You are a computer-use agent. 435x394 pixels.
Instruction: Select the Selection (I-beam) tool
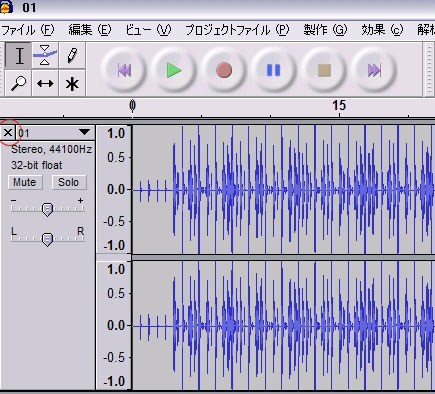point(19,55)
